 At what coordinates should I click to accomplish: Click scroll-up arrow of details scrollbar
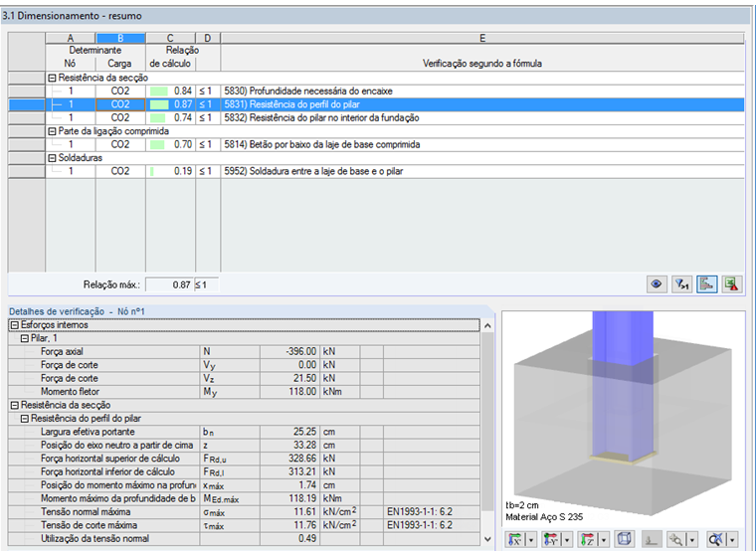(487, 326)
